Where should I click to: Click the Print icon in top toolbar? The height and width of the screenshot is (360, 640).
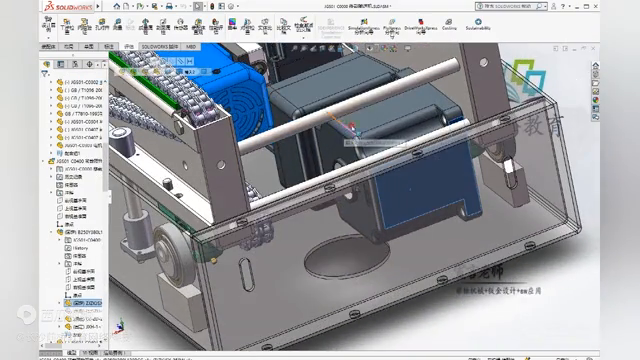(x=169, y=6)
